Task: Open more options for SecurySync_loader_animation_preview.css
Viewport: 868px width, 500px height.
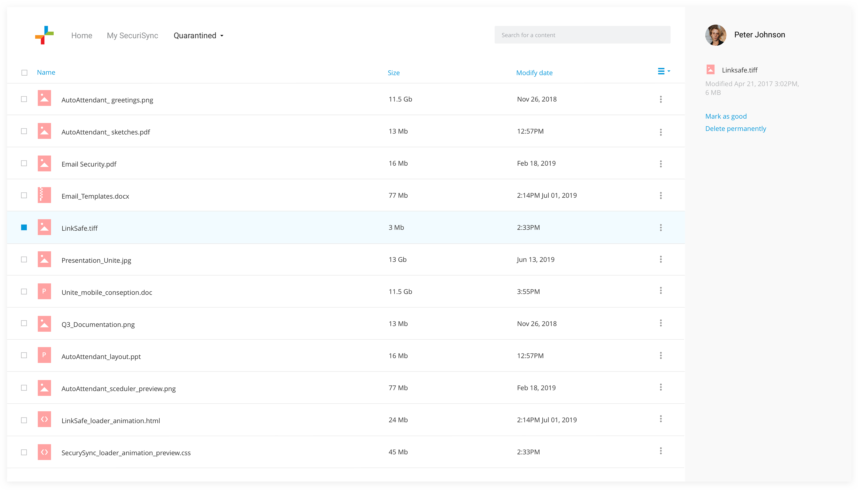Action: pos(660,451)
